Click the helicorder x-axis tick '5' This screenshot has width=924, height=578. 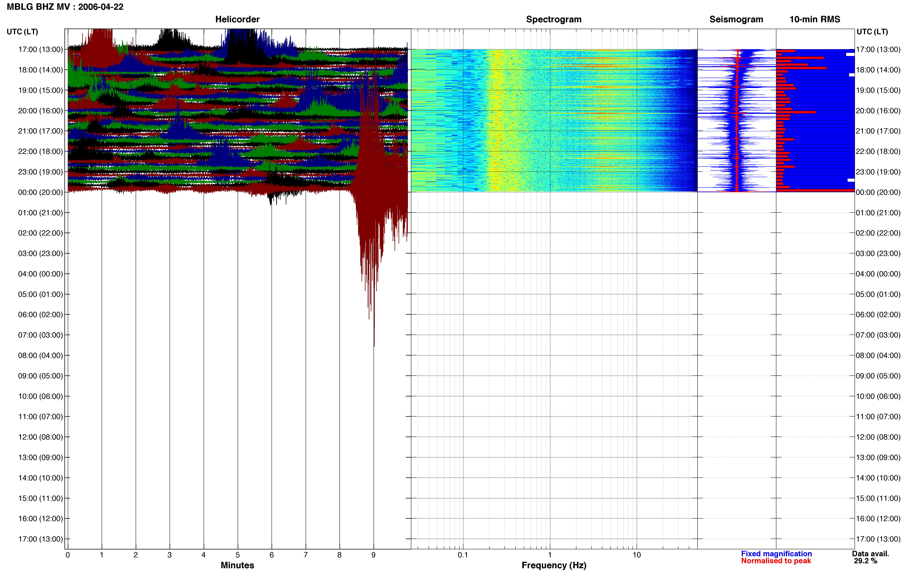(x=238, y=555)
